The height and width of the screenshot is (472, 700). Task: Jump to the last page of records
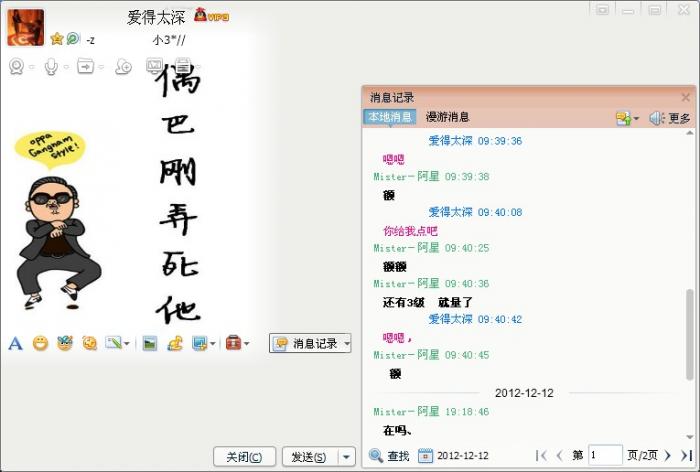(x=687, y=455)
